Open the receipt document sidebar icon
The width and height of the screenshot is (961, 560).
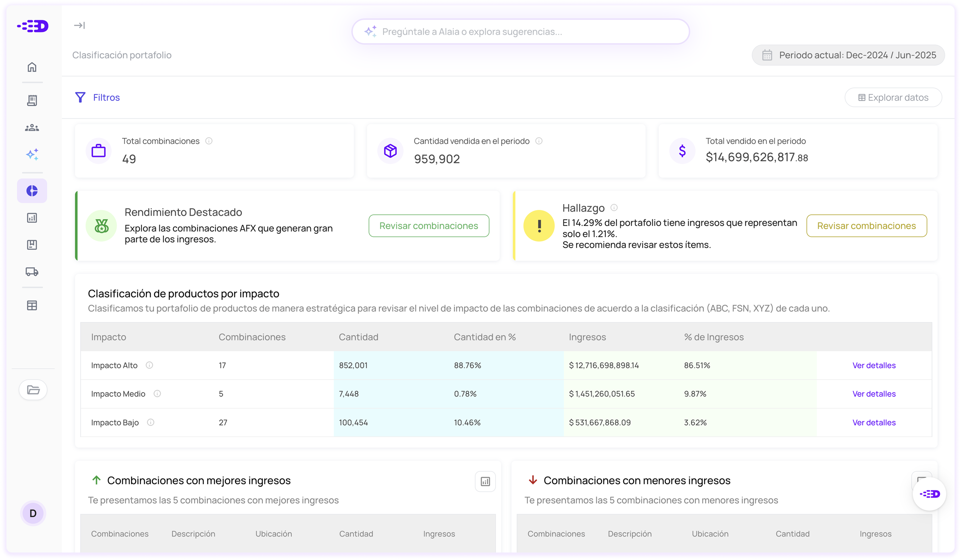tap(32, 100)
